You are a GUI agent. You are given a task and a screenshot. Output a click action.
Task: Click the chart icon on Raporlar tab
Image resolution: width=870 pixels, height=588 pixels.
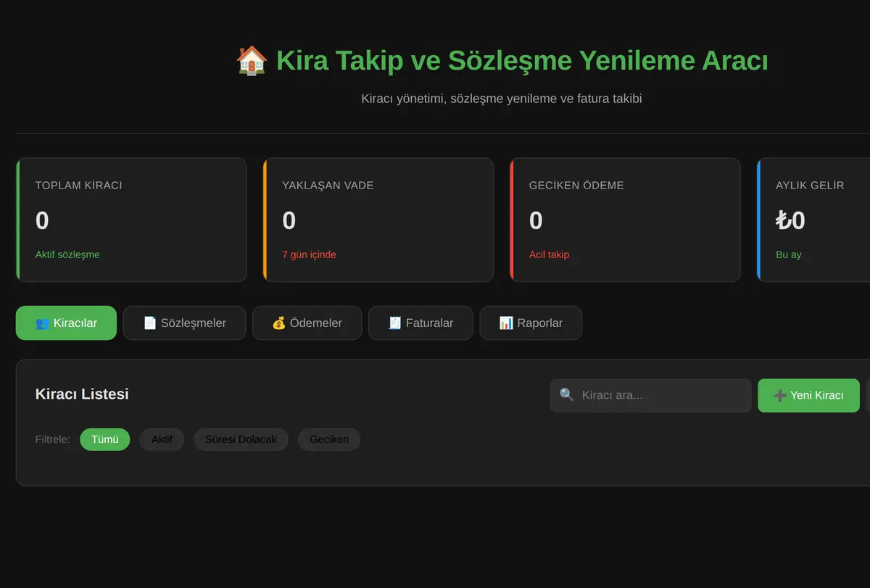506,323
